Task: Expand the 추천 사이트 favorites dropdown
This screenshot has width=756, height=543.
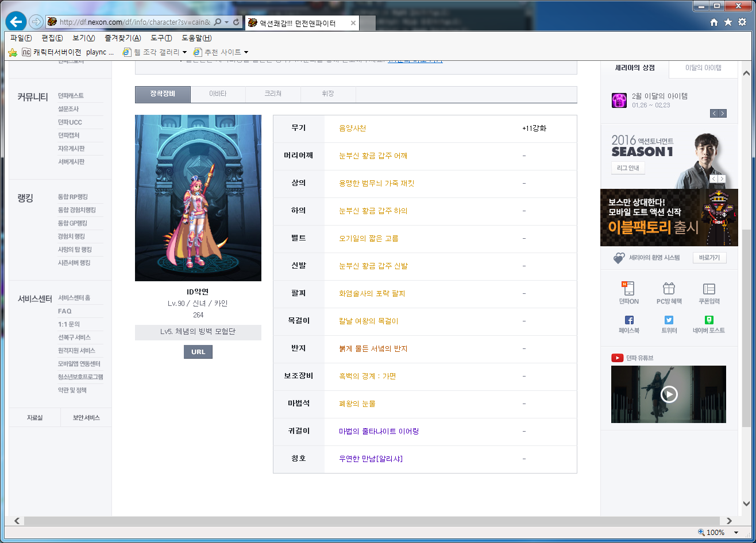Action: pyautogui.click(x=246, y=52)
